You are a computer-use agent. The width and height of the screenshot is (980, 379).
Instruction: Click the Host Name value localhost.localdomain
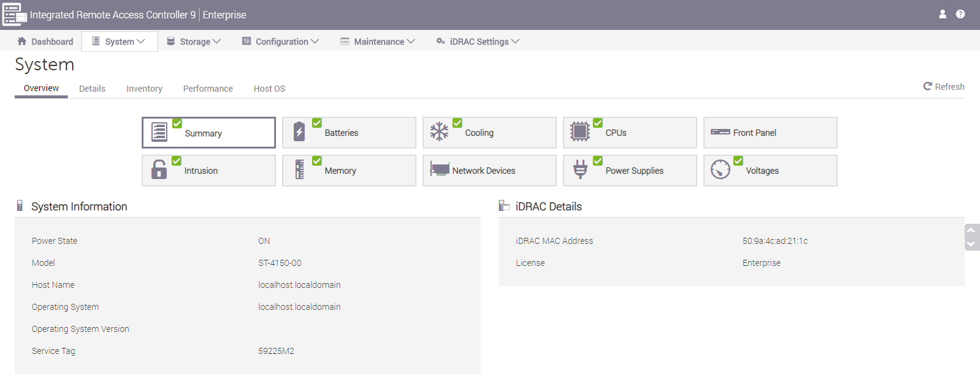299,285
